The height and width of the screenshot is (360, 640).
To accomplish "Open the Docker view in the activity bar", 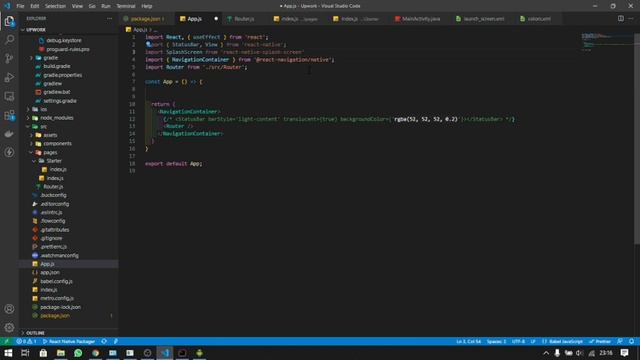I will [9, 134].
